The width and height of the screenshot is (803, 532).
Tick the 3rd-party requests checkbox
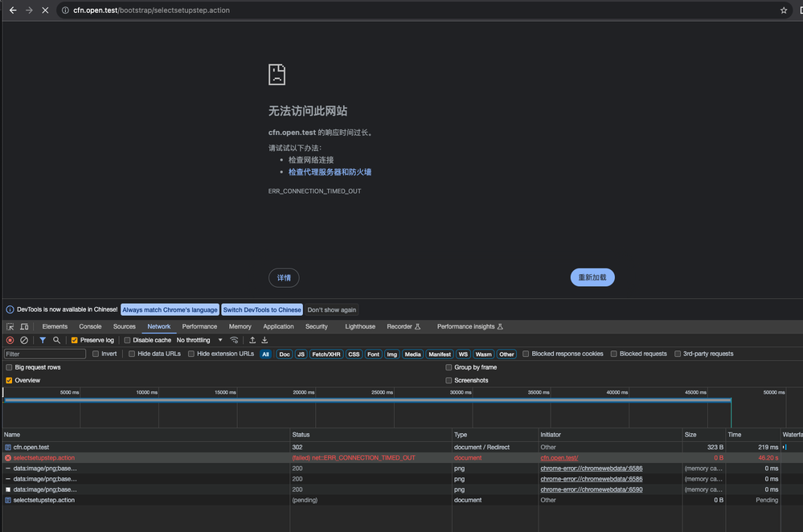point(678,354)
